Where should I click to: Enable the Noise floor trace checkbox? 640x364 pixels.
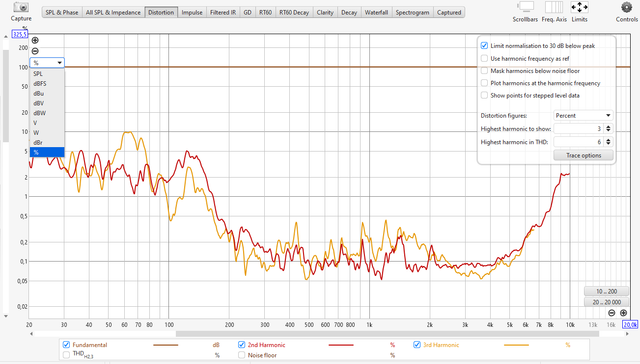coord(241,355)
